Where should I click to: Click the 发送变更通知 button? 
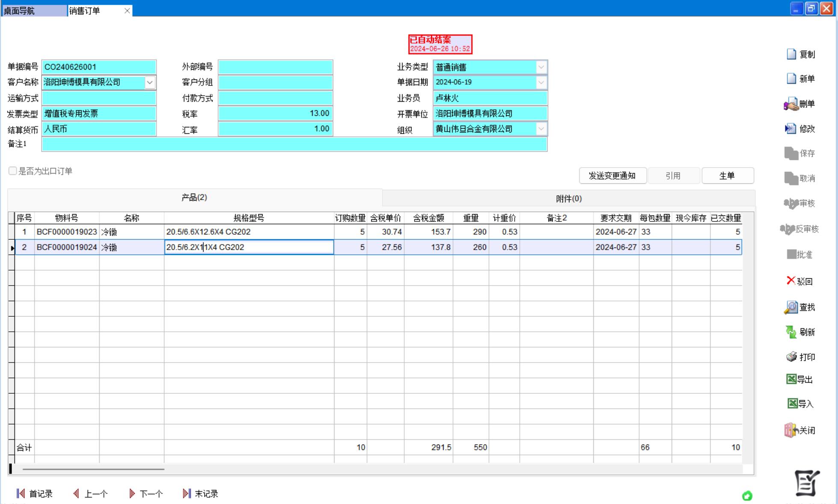pyautogui.click(x=612, y=176)
